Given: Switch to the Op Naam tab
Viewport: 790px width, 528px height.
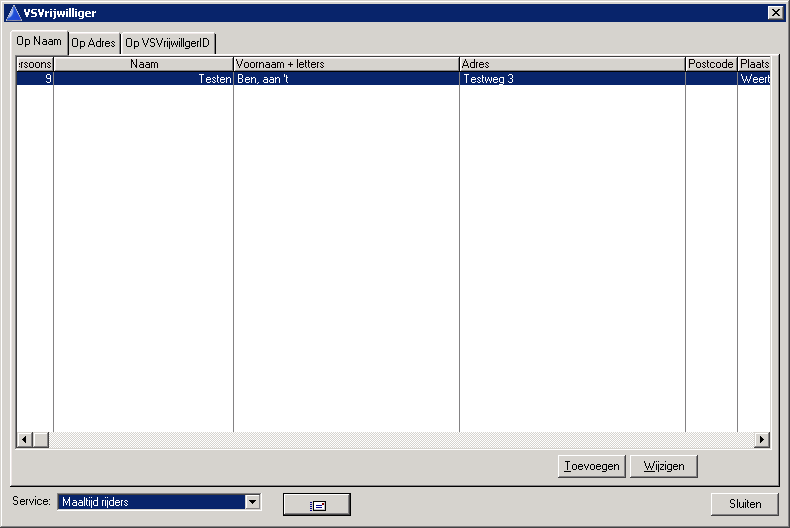Looking at the screenshot, I should [39, 41].
